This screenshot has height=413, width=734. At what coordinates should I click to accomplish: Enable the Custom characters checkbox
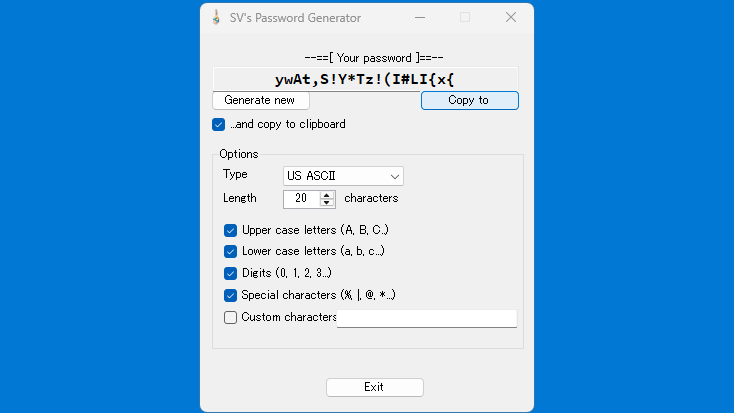click(231, 318)
